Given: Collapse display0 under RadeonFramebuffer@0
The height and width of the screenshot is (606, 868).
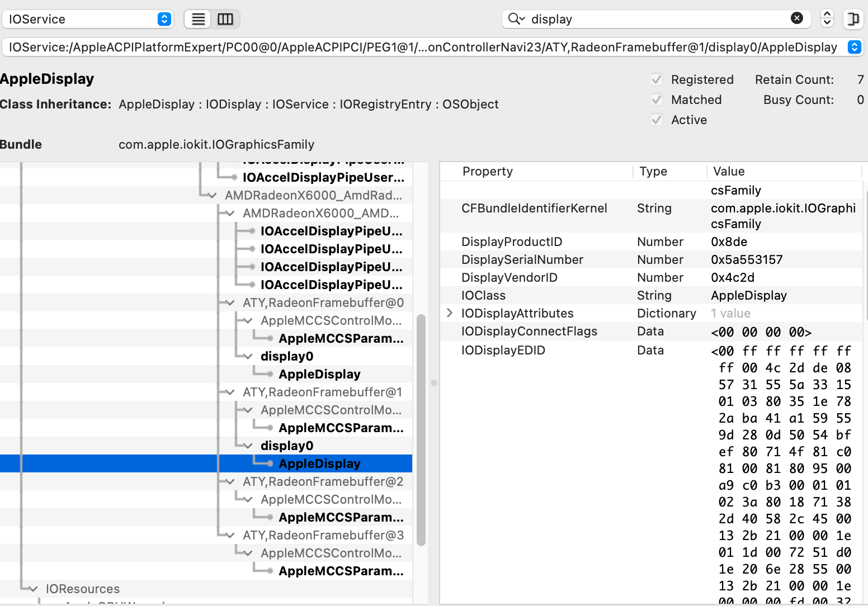Looking at the screenshot, I should point(248,356).
